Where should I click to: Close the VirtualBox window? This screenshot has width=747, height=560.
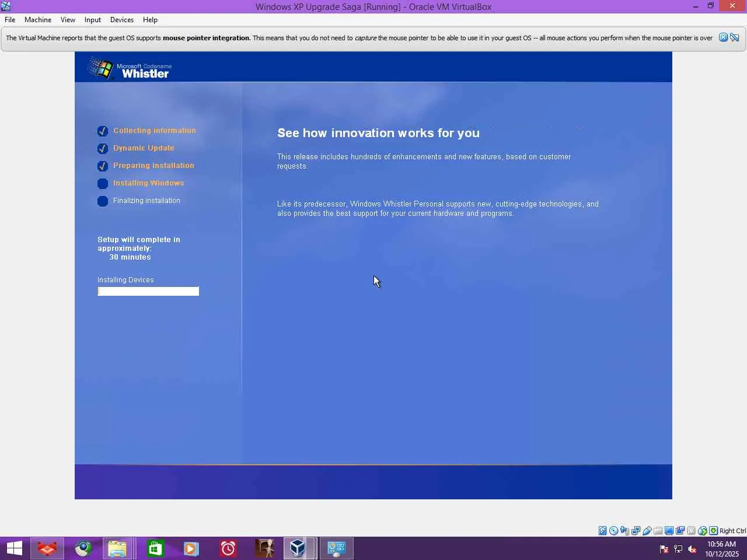coord(732,6)
